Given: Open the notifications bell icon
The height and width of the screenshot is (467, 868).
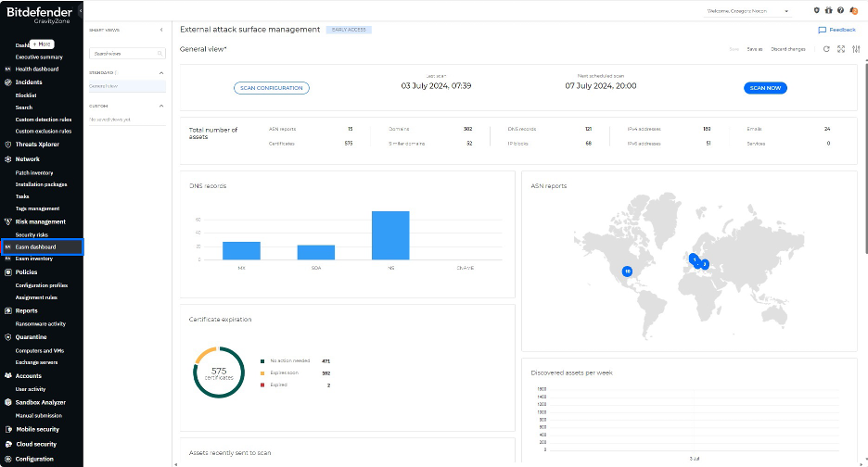Looking at the screenshot, I should (852, 10).
